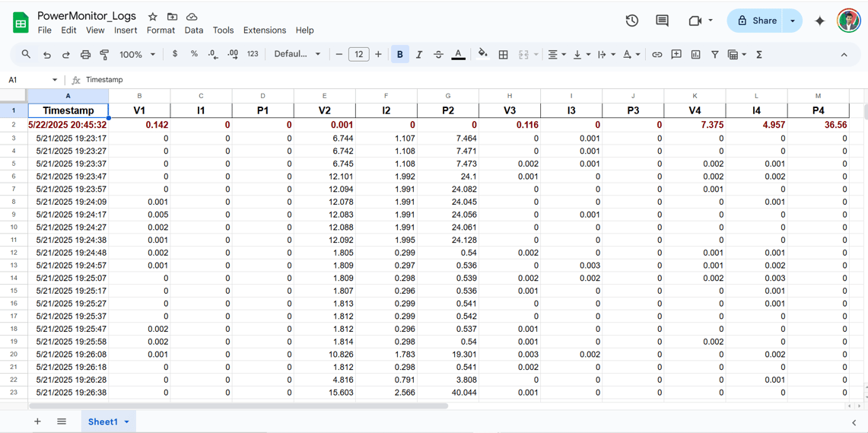
Task: Select column header E
Action: point(324,95)
